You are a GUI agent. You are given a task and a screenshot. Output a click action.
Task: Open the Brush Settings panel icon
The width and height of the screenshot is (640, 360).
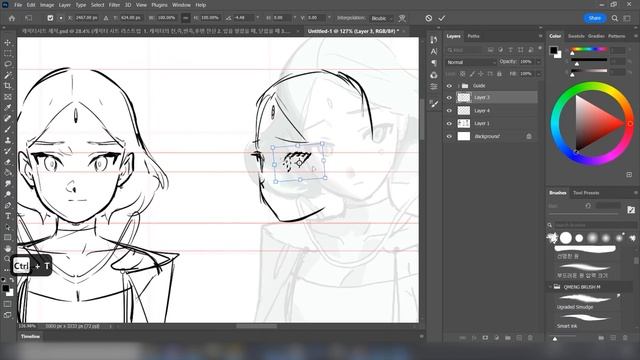[434, 104]
